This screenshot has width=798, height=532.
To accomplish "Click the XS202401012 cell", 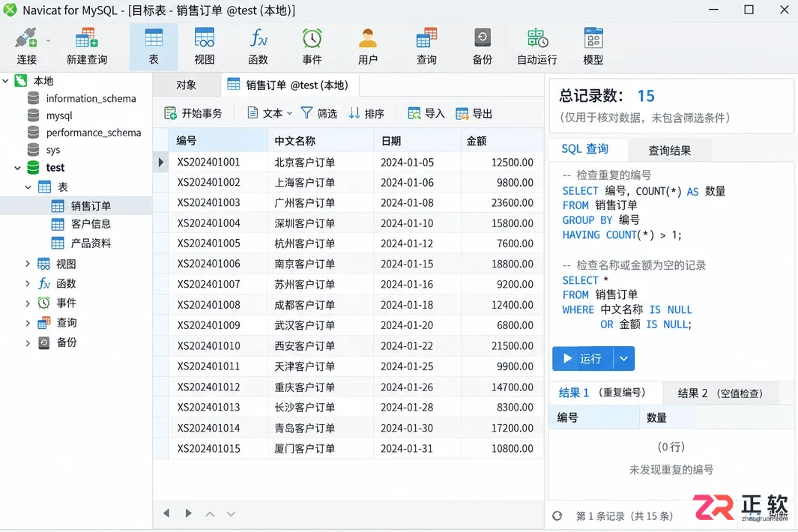I will 218,387.
